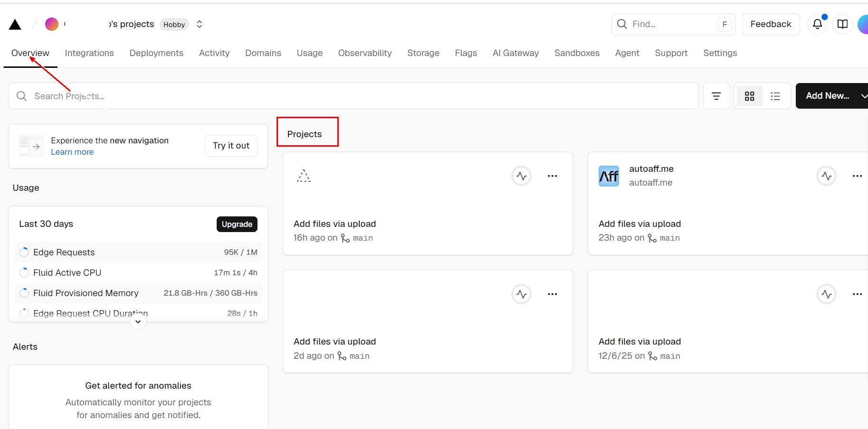This screenshot has height=429, width=868.
Task: Go to the Deployments tab
Action: pos(156,53)
